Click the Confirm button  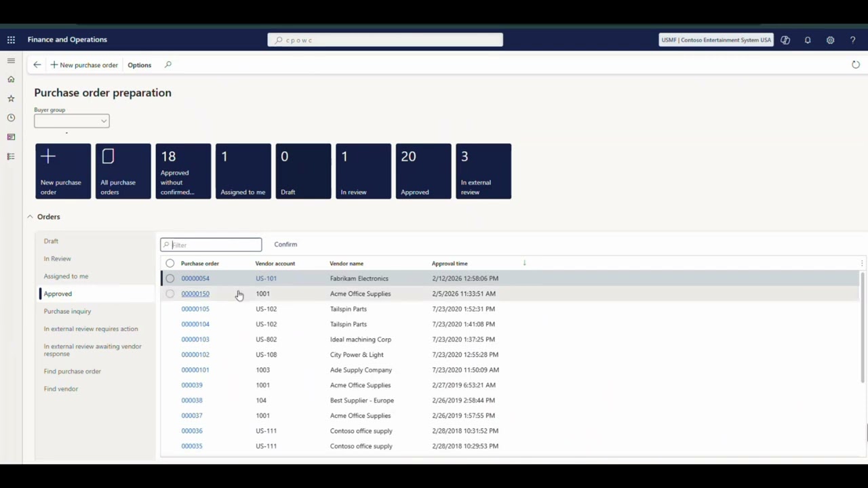point(285,245)
